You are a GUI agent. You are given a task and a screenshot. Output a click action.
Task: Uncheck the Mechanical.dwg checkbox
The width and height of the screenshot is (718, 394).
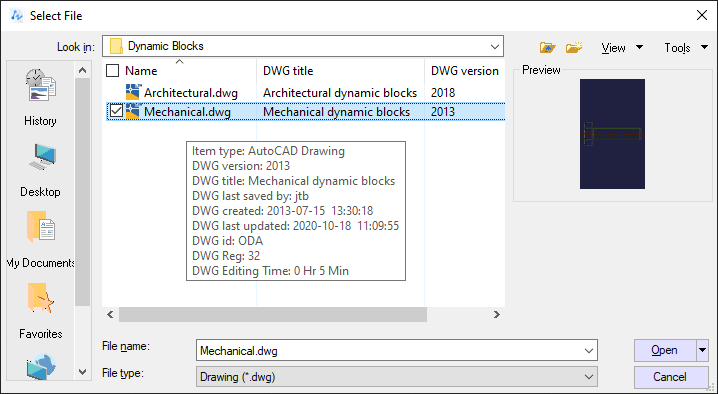pos(116,111)
